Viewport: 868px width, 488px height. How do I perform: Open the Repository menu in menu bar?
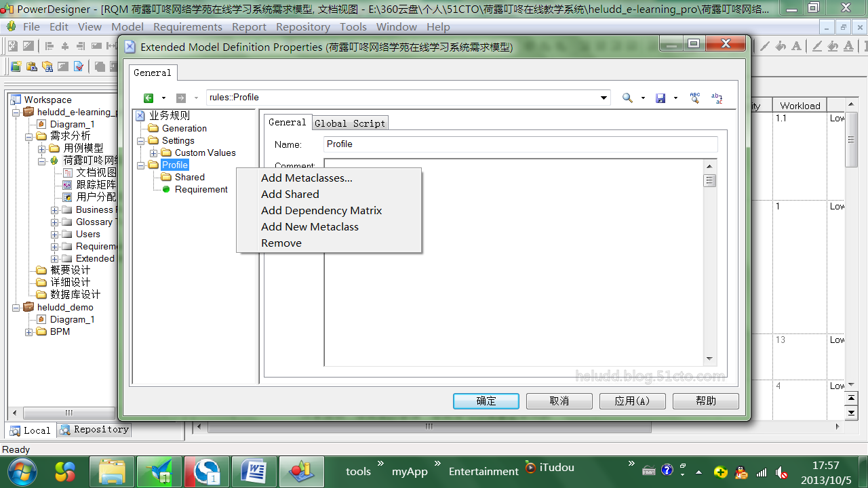[x=303, y=27]
